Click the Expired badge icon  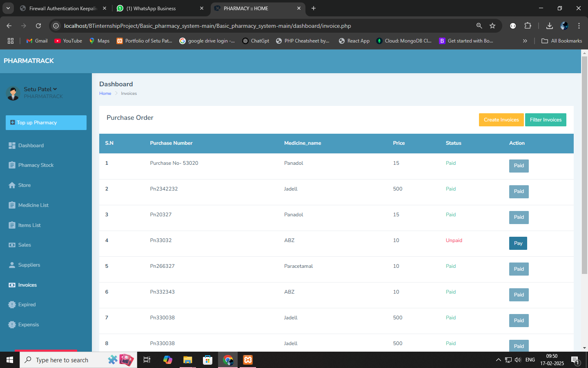tap(12, 305)
